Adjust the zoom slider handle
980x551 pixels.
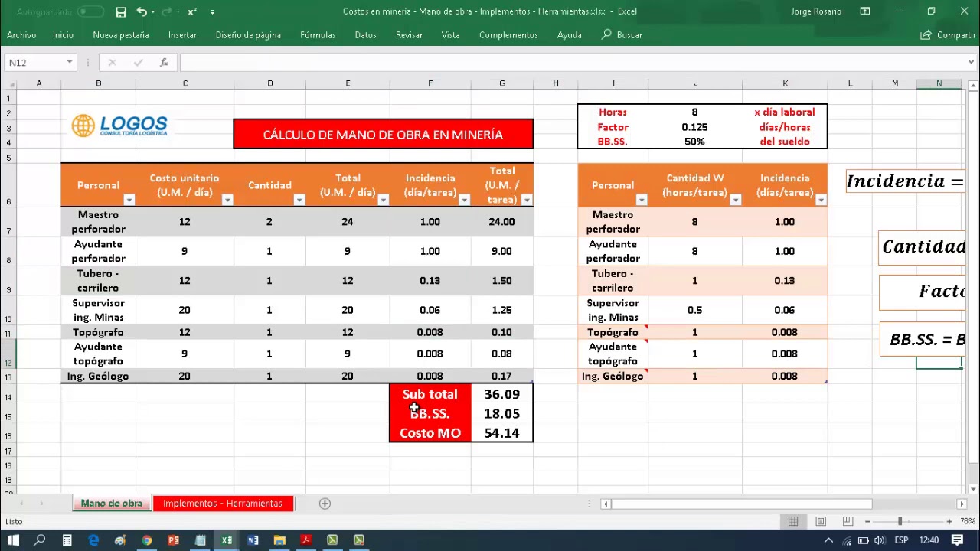[x=900, y=522]
